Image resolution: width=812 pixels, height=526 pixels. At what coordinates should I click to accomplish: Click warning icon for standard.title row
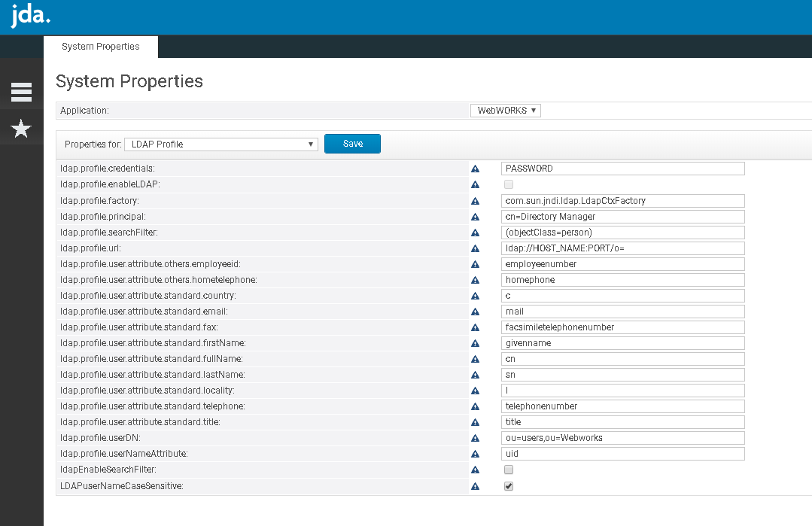[475, 422]
